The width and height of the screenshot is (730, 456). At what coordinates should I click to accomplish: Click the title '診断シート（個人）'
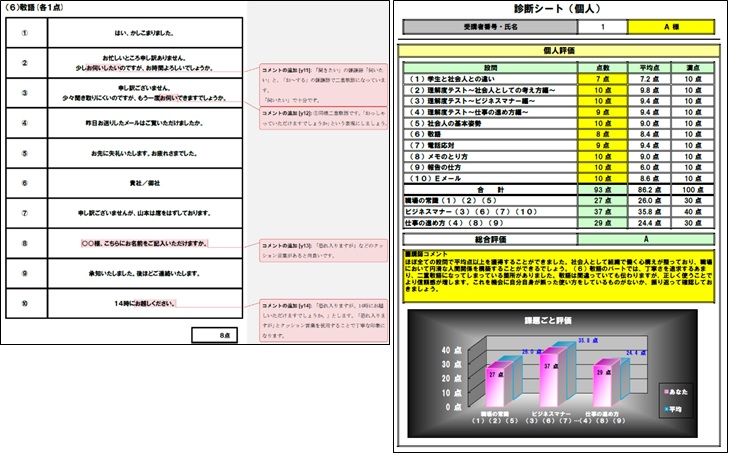[557, 9]
